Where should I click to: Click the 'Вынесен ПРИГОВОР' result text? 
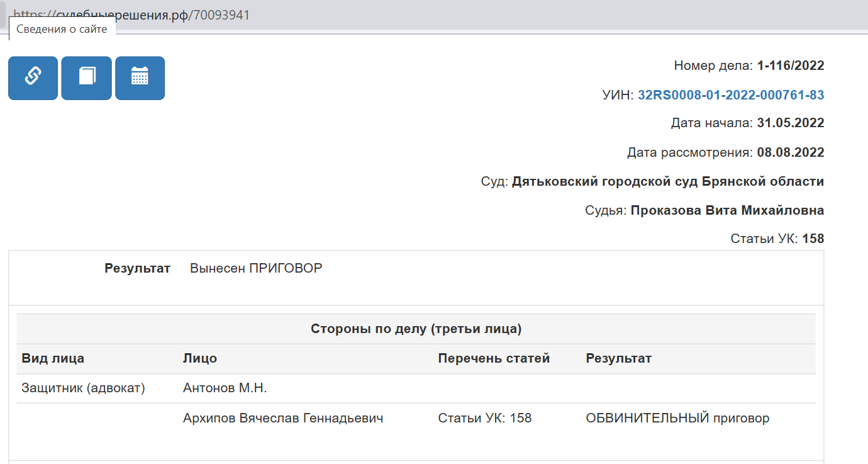click(256, 268)
